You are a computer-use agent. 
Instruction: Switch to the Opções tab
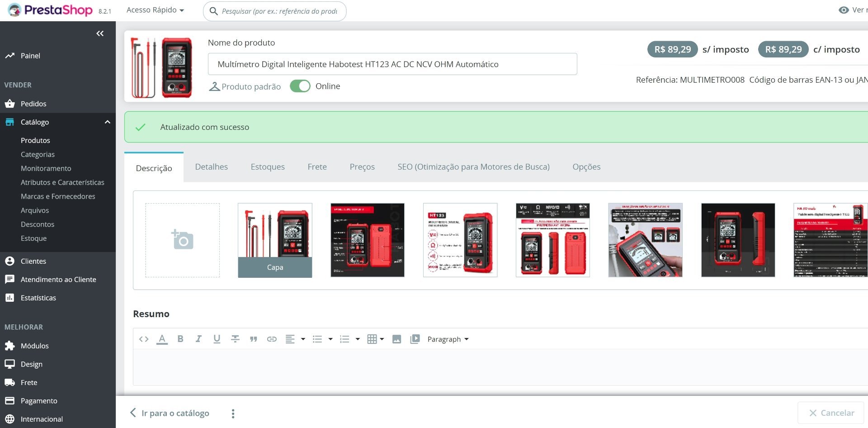point(586,167)
